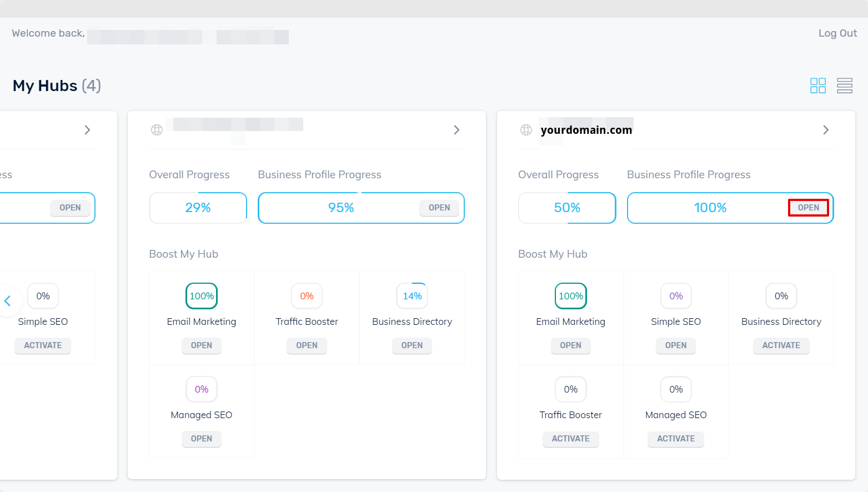This screenshot has height=492, width=868.
Task: Click 100% badge of yourdomain.com Email Marketing
Action: tap(571, 296)
